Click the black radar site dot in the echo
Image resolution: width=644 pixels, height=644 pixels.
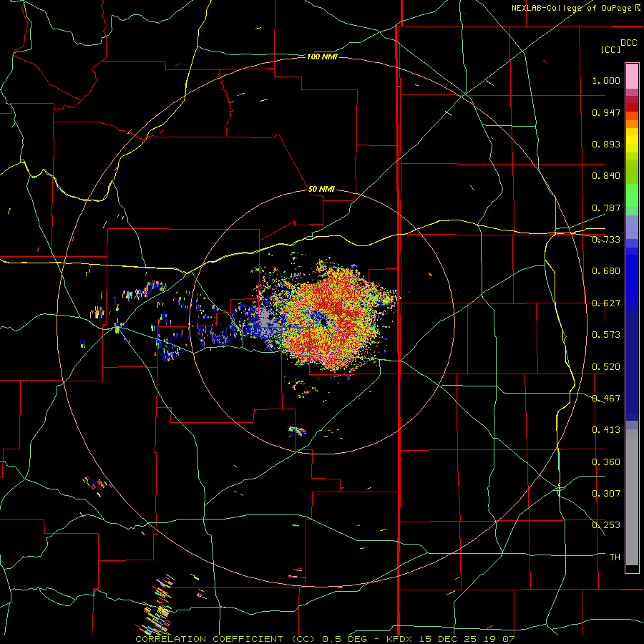click(323, 321)
